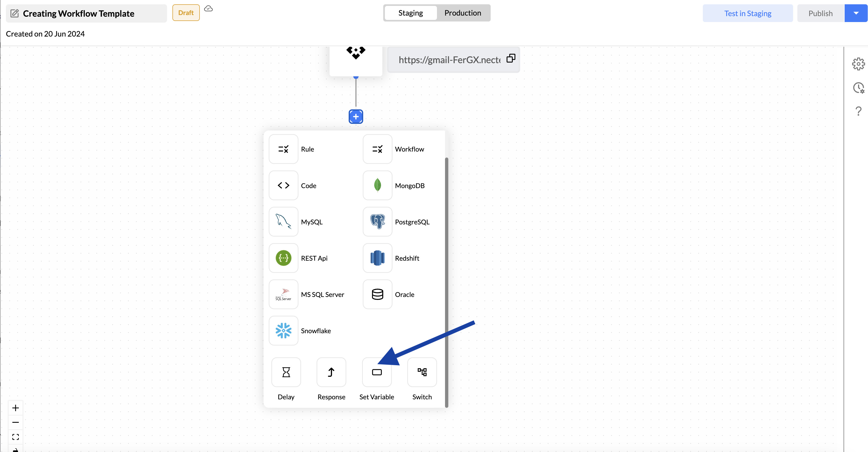This screenshot has height=452, width=868.
Task: Switch environment to Staging
Action: click(410, 13)
